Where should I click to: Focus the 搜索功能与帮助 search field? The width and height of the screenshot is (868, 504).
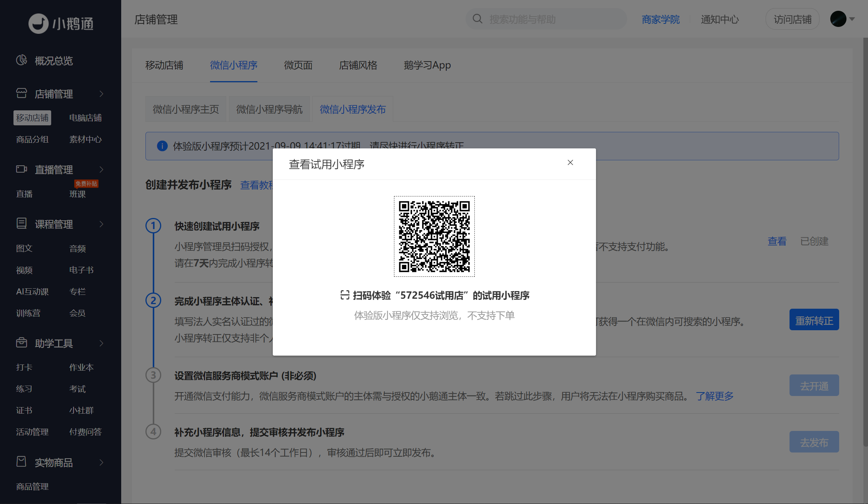546,19
